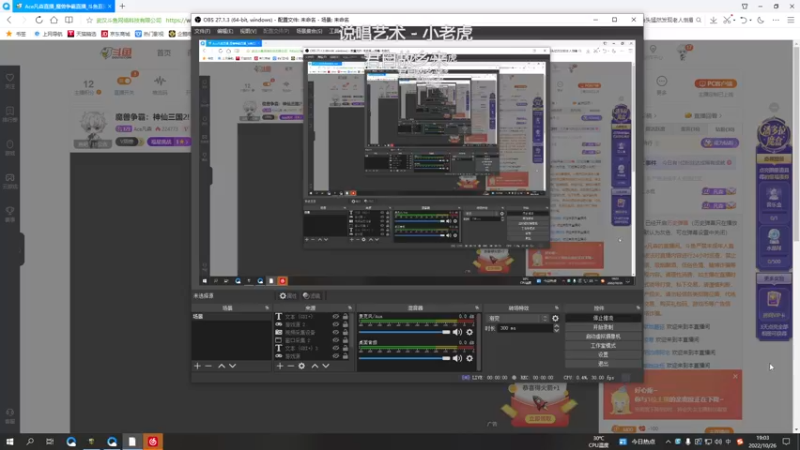Click Start Recording button in OBS controls
This screenshot has height=450, width=800.
coord(603,327)
